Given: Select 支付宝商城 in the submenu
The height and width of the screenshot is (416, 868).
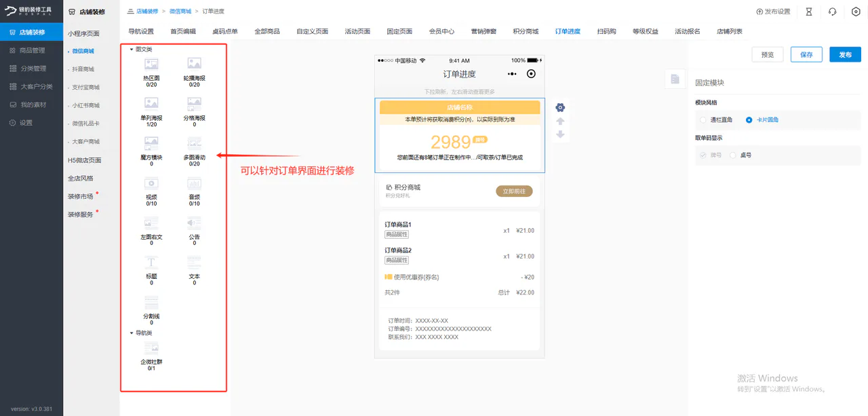Looking at the screenshot, I should pyautogui.click(x=85, y=88).
